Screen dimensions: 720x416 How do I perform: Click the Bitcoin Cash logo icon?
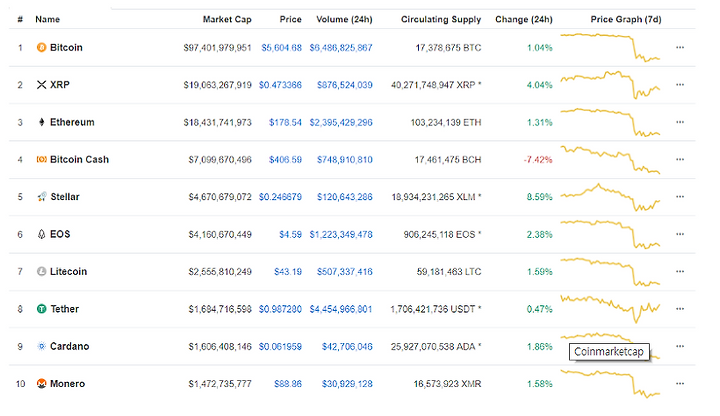coord(41,159)
